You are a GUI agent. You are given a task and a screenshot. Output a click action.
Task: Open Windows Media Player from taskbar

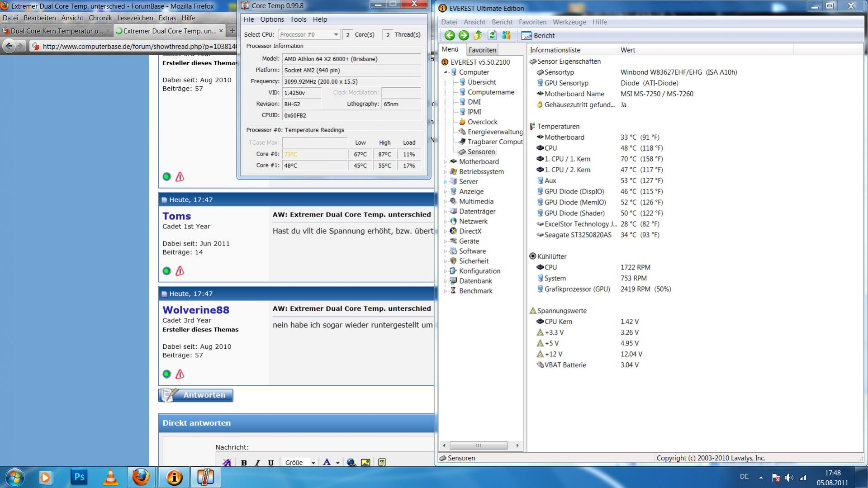click(45, 477)
